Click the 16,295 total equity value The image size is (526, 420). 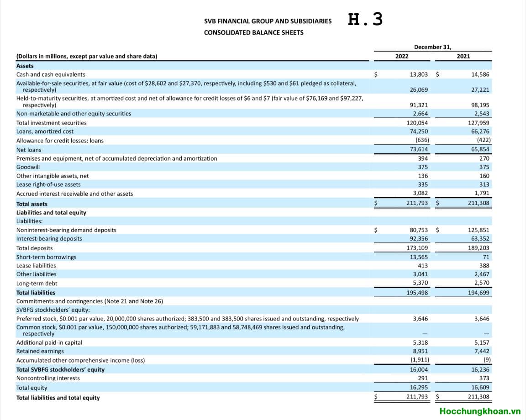(x=419, y=388)
